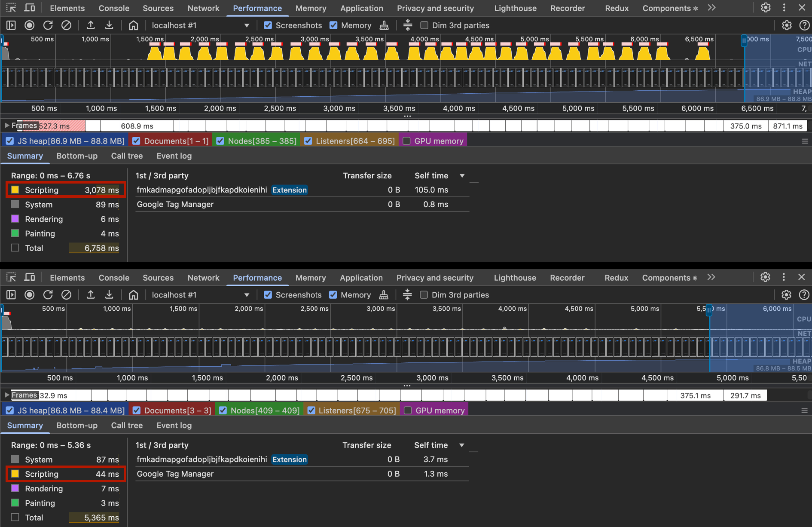Open Lighthouse tab in top DevTools
812x527 pixels.
515,8
